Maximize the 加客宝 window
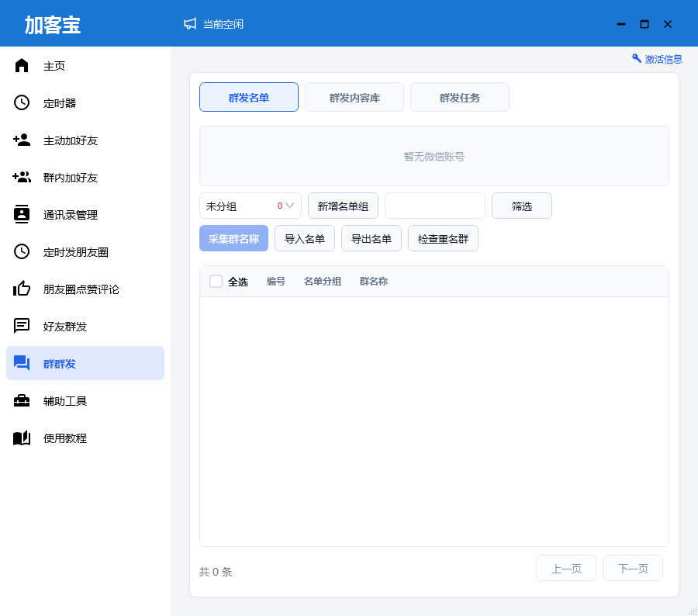This screenshot has width=698, height=616. (x=644, y=24)
